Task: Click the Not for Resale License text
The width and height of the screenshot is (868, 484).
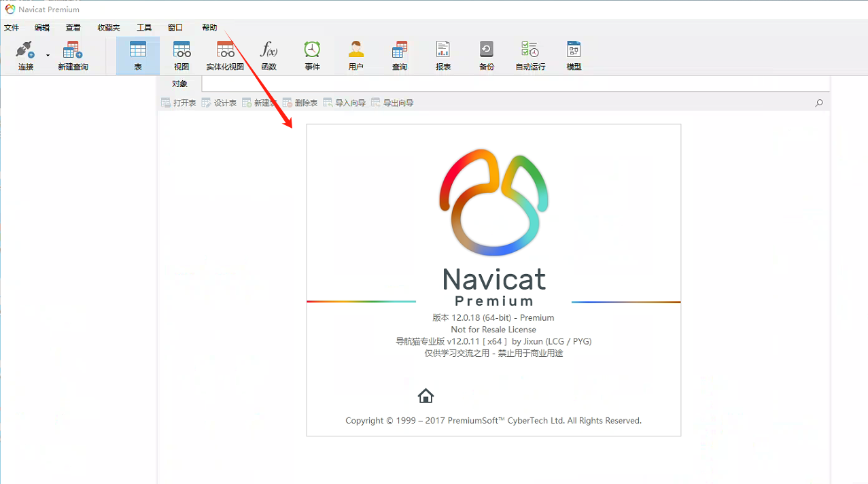Action: pos(493,330)
